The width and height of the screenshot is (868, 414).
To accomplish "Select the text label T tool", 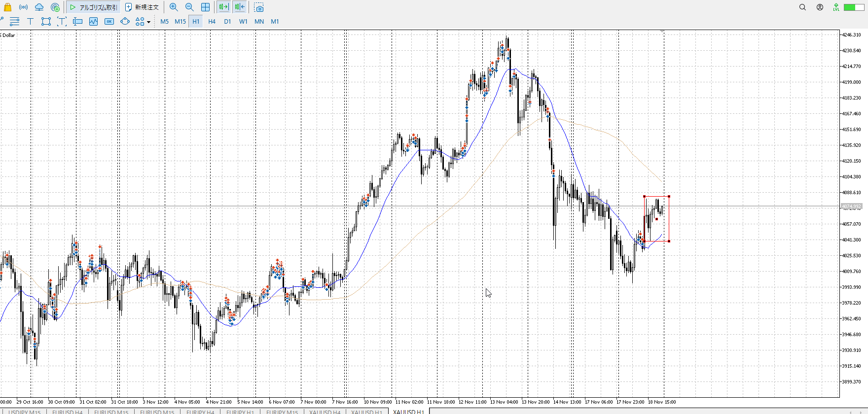I will (x=30, y=21).
